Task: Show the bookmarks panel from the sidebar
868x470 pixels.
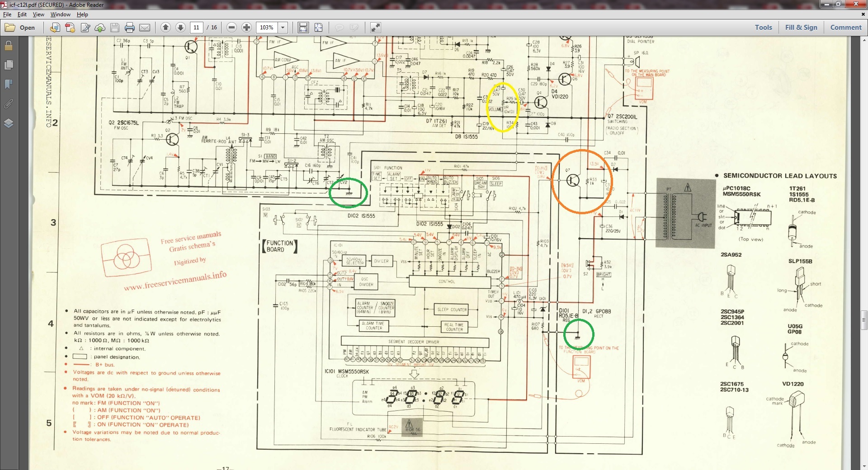Action: point(9,85)
